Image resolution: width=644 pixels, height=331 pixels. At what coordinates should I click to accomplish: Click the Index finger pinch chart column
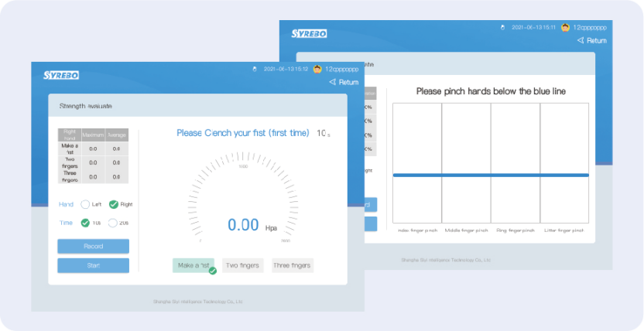(417, 163)
